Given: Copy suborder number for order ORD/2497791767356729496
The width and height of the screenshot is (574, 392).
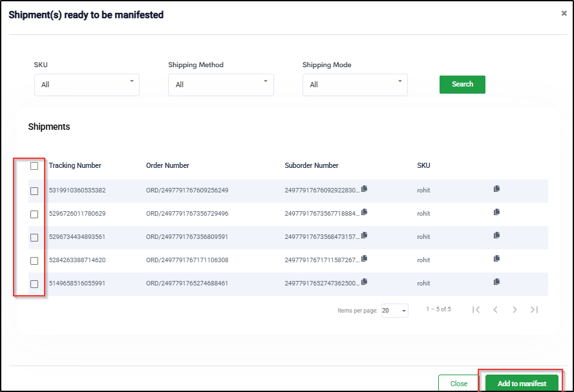Looking at the screenshot, I should tap(365, 212).
